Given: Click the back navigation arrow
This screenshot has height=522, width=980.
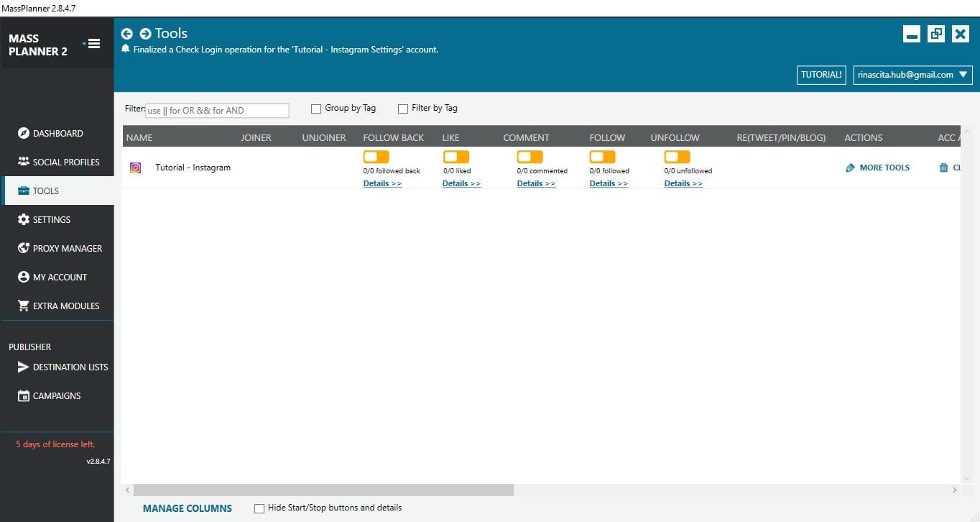Looking at the screenshot, I should coord(127,34).
